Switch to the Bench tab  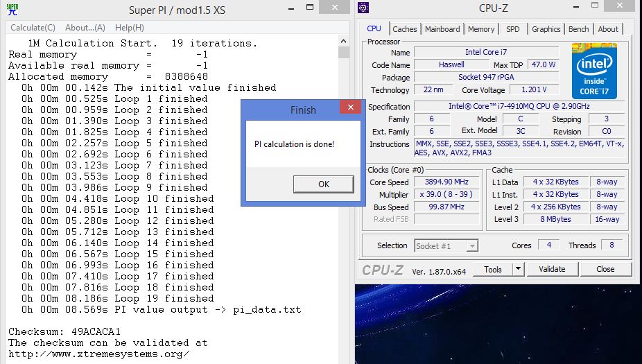pos(578,29)
